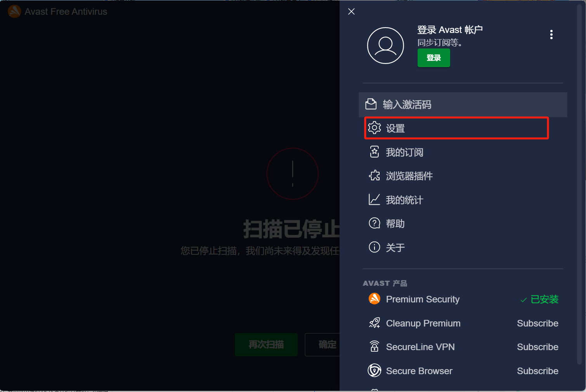Click the Secure Browser icon
Image resolution: width=586 pixels, height=392 pixels.
(374, 370)
